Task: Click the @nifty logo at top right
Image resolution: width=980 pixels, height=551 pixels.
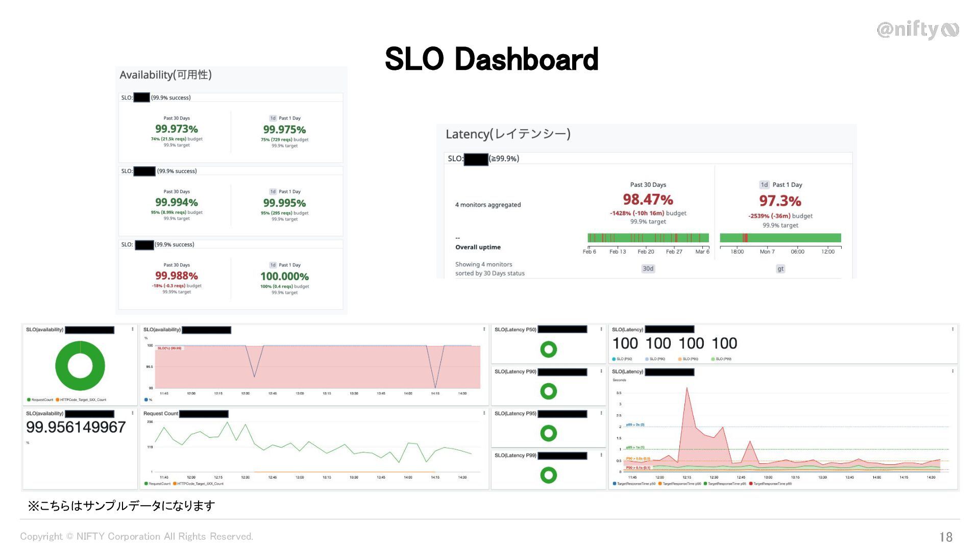Action: [x=917, y=30]
